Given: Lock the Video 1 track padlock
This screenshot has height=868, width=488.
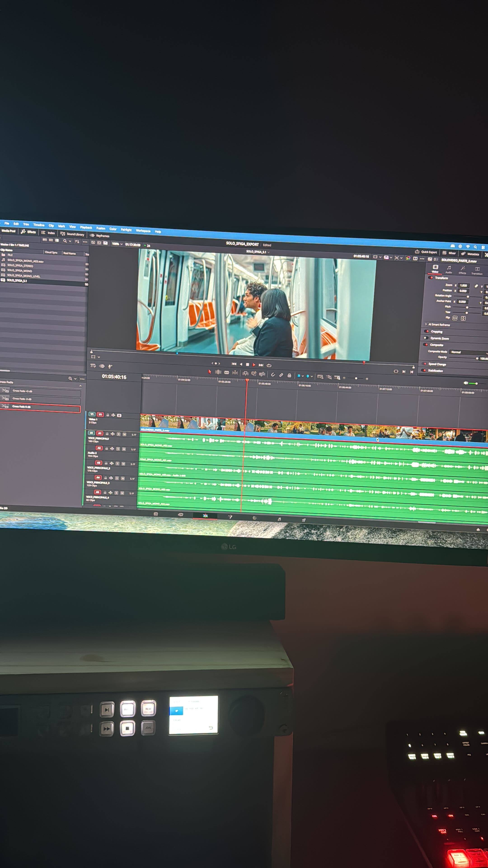Looking at the screenshot, I should tap(108, 415).
